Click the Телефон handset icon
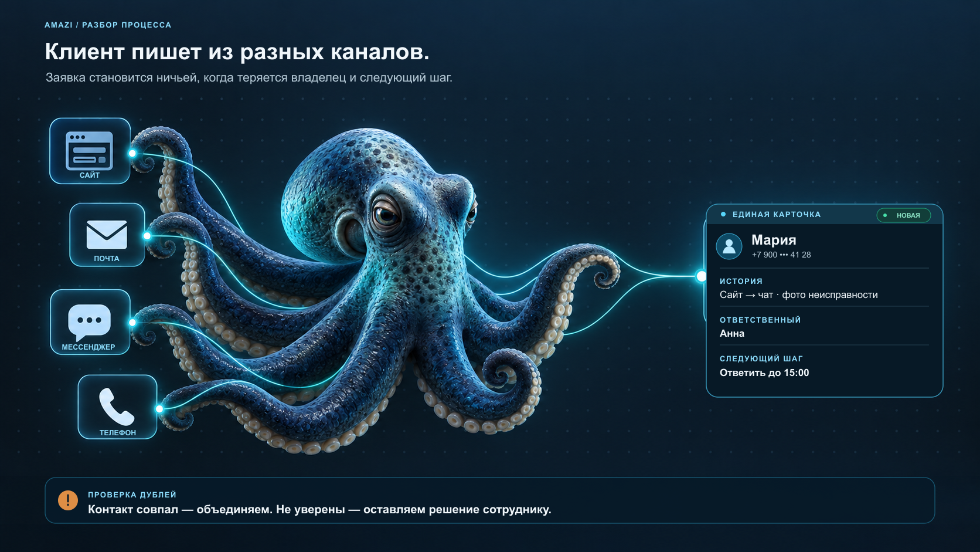 pyautogui.click(x=117, y=406)
